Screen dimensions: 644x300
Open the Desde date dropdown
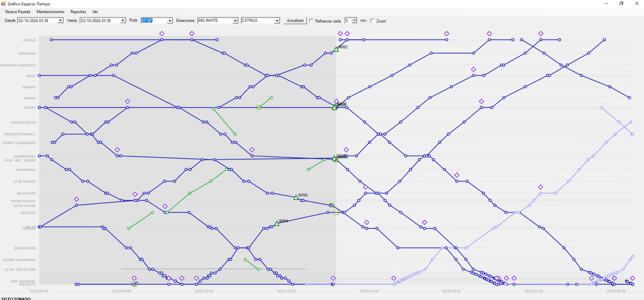coord(60,21)
